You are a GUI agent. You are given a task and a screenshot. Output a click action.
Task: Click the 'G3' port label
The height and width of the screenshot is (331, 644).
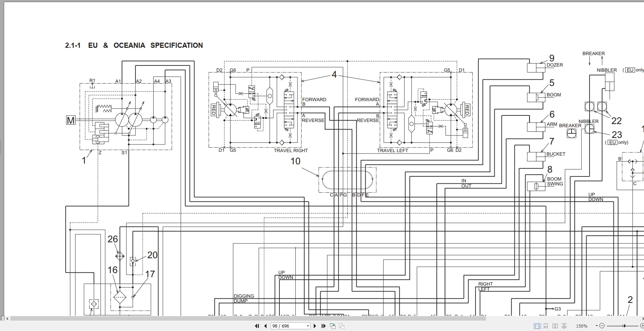(557, 309)
